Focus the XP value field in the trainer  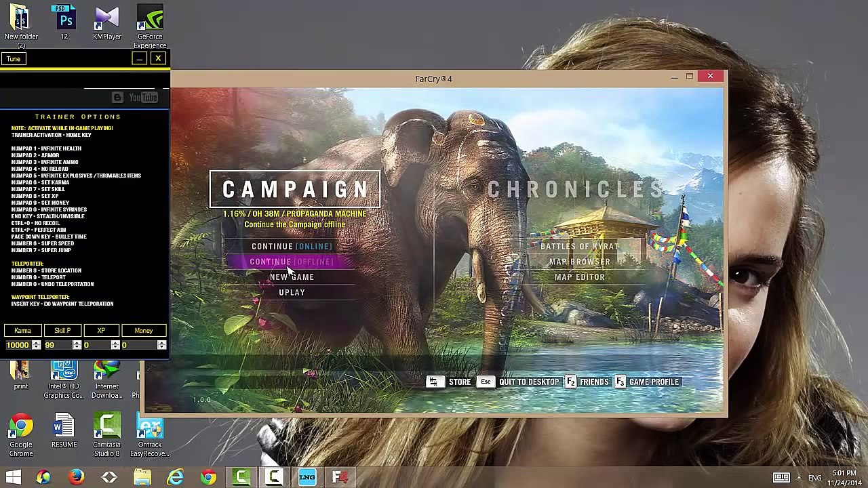tap(96, 345)
